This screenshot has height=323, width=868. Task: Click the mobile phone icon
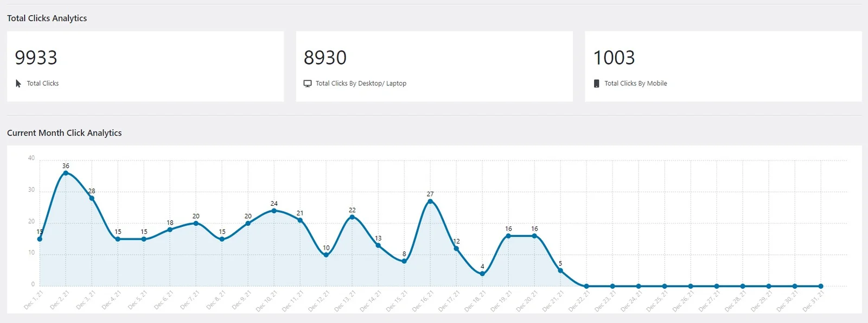(x=596, y=84)
